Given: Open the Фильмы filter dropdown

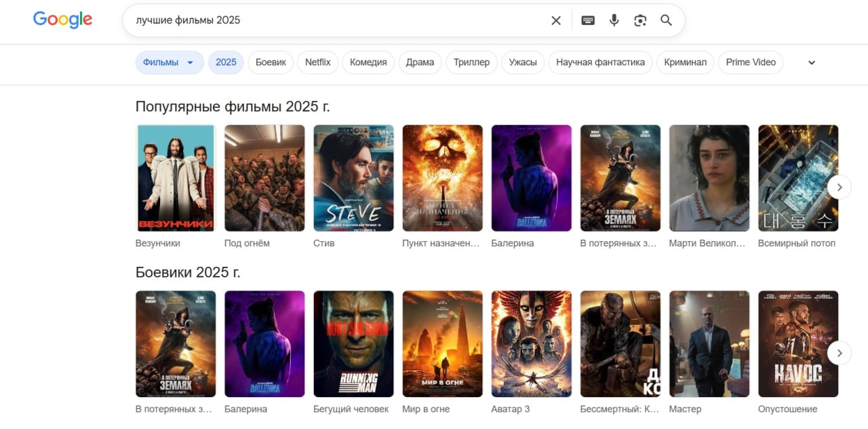Looking at the screenshot, I should click(x=170, y=62).
